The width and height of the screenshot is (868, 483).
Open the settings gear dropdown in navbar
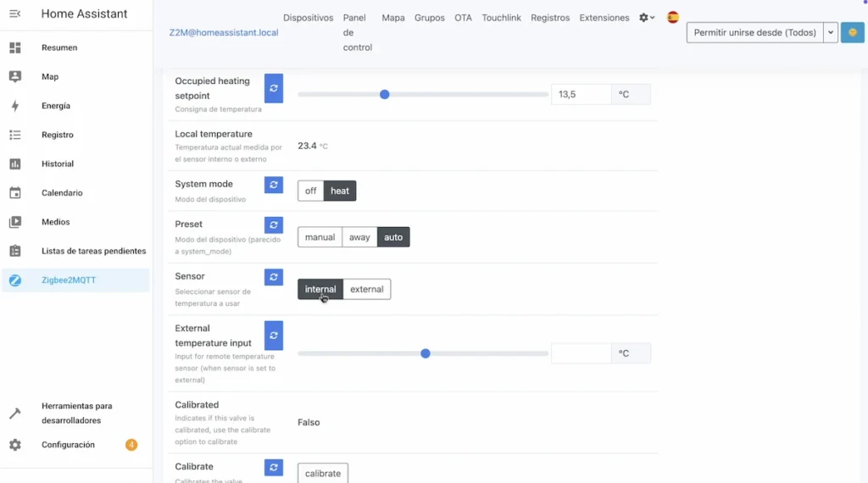(647, 18)
